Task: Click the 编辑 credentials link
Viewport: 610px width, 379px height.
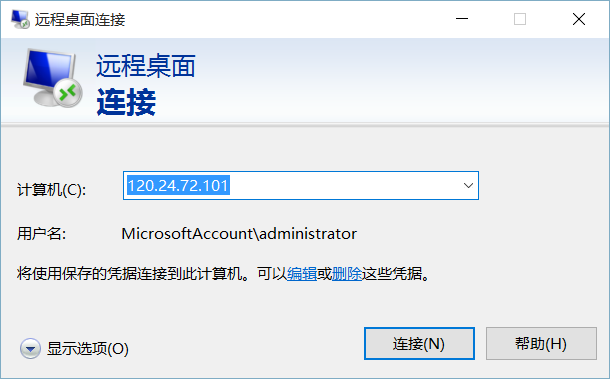Action: [x=302, y=274]
